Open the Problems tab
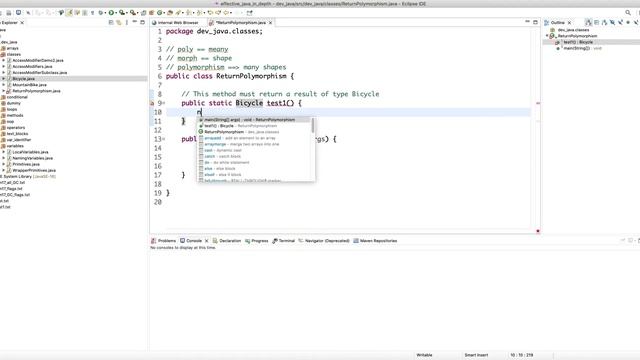 pos(164,241)
